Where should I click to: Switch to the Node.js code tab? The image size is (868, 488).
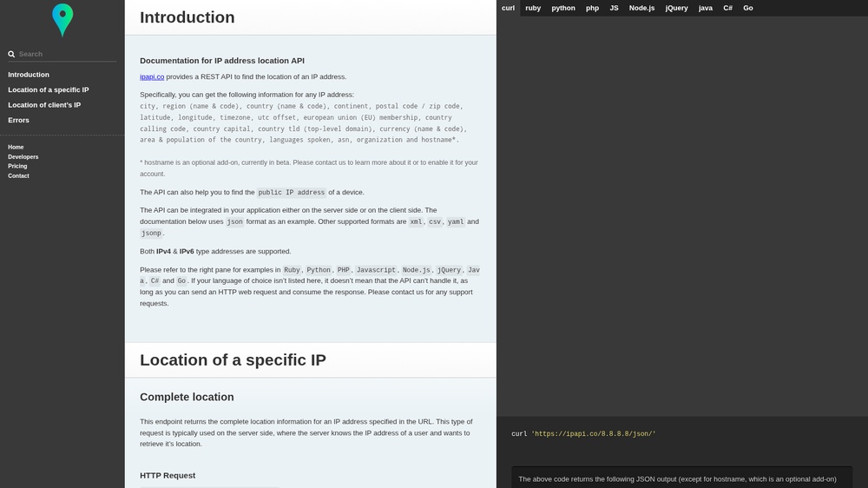(641, 8)
